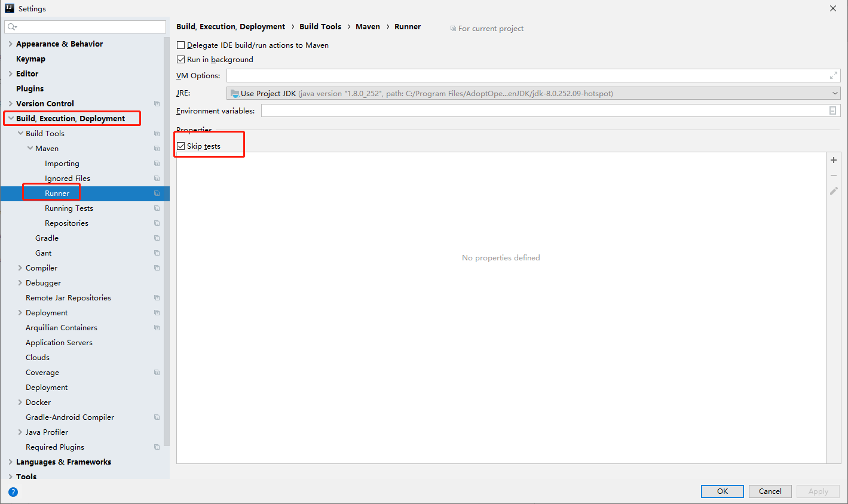The height and width of the screenshot is (504, 848).
Task: Expand Languages & Frameworks section
Action: (11, 462)
